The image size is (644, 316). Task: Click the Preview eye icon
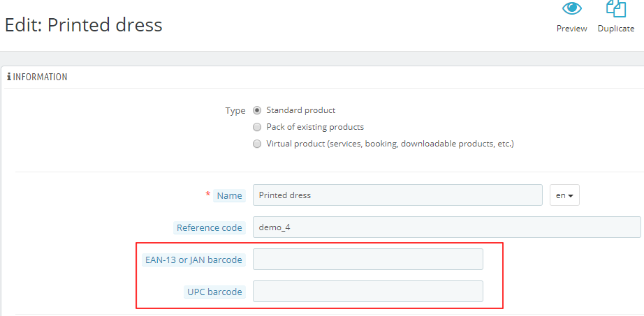[572, 8]
